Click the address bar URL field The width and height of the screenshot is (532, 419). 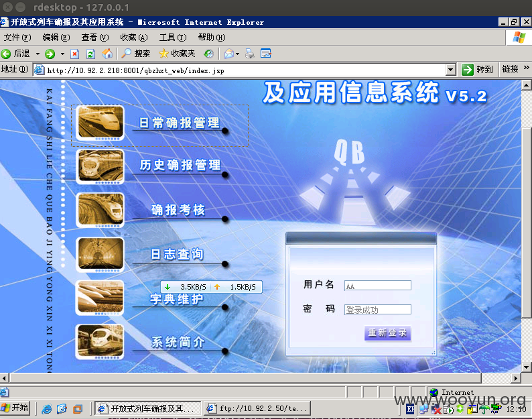point(246,70)
